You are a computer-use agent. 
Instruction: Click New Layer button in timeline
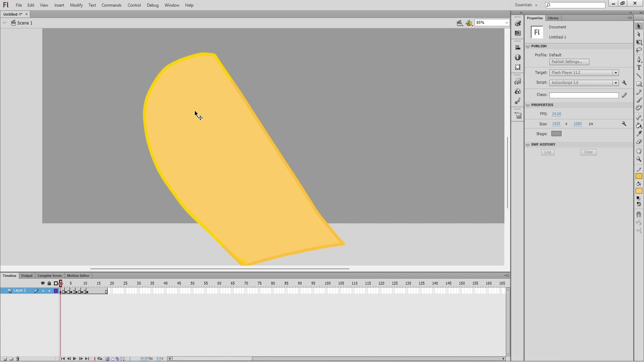(x=5, y=359)
